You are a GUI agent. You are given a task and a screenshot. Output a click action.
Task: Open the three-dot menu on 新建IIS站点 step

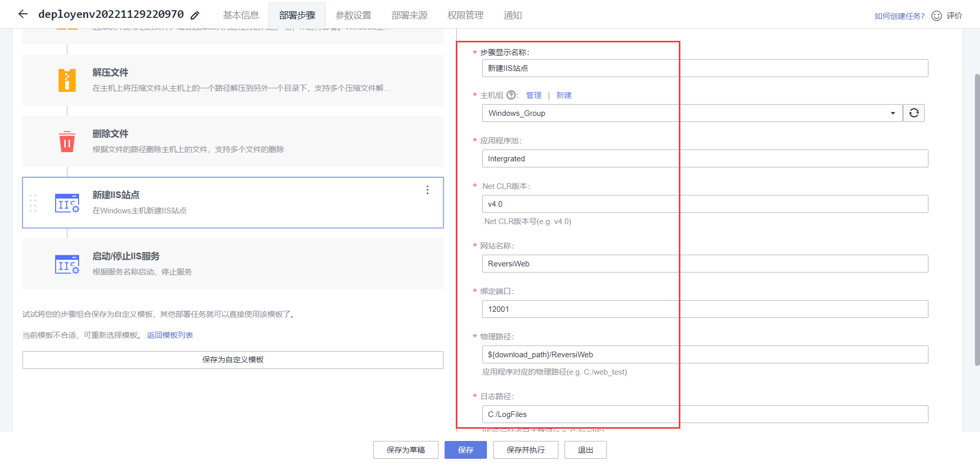[427, 190]
